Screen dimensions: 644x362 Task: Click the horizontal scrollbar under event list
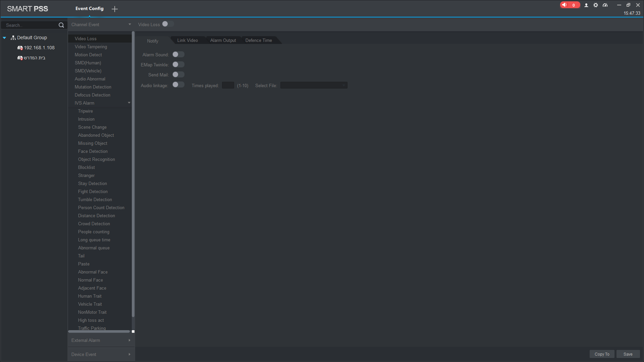[x=99, y=331]
